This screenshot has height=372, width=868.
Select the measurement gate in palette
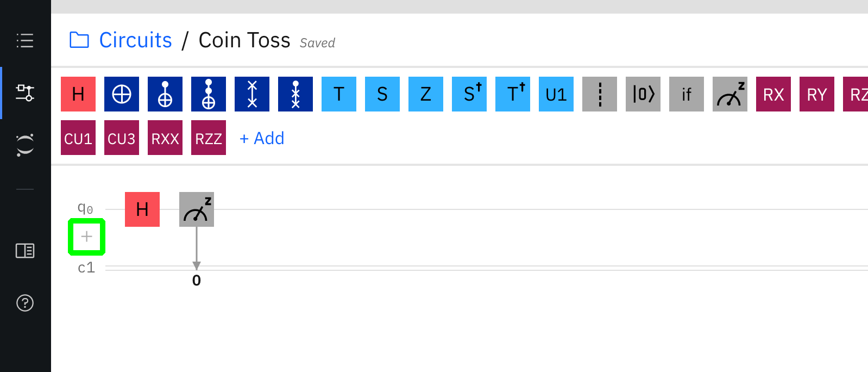730,94
